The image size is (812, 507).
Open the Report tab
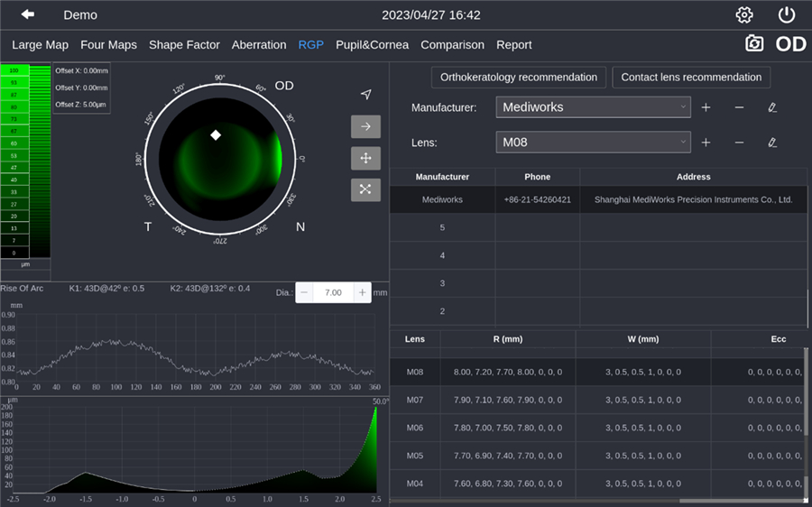(x=513, y=45)
